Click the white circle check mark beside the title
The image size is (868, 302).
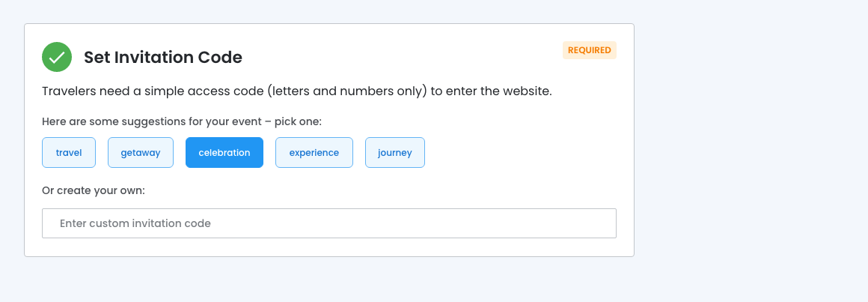(57, 57)
